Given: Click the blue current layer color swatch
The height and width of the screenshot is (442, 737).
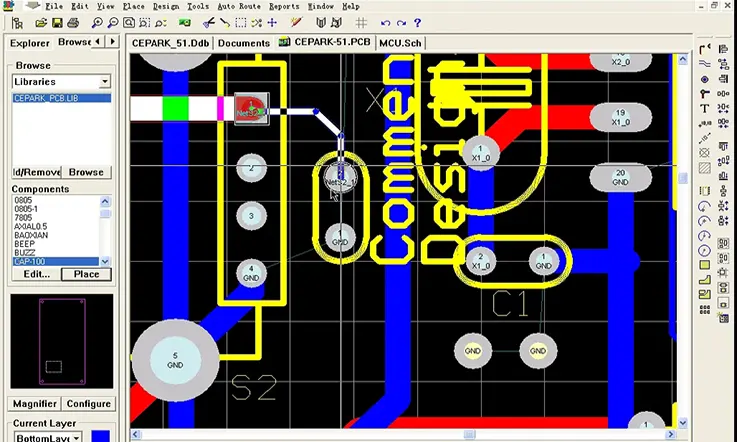Looking at the screenshot, I should click(x=100, y=437).
